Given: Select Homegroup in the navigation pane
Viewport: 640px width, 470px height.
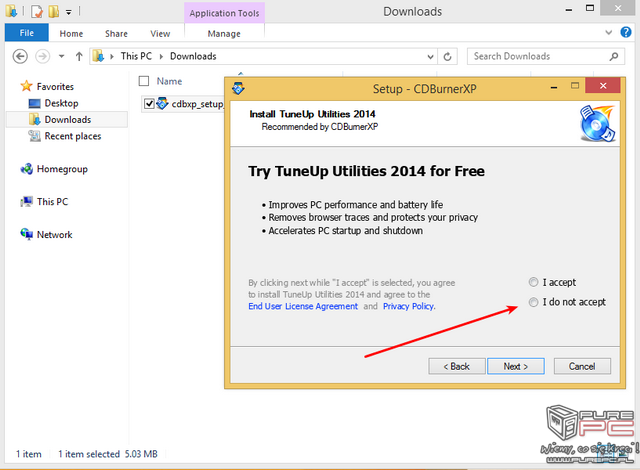Looking at the screenshot, I should (62, 169).
